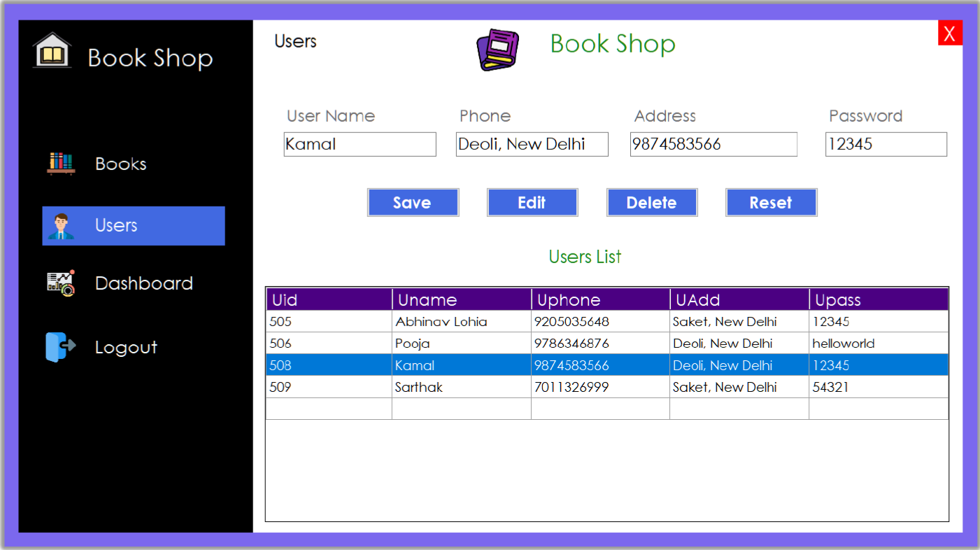Click the Password input box
This screenshot has width=980, height=550.
point(886,143)
